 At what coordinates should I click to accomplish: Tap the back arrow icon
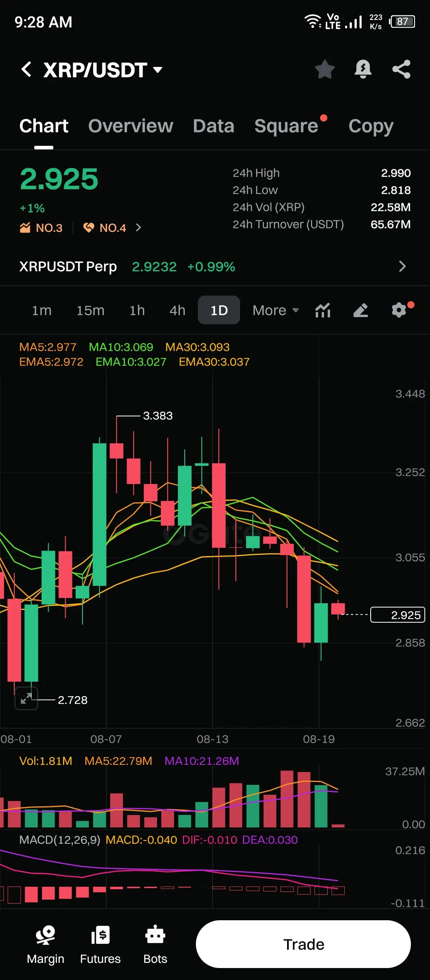click(x=26, y=69)
